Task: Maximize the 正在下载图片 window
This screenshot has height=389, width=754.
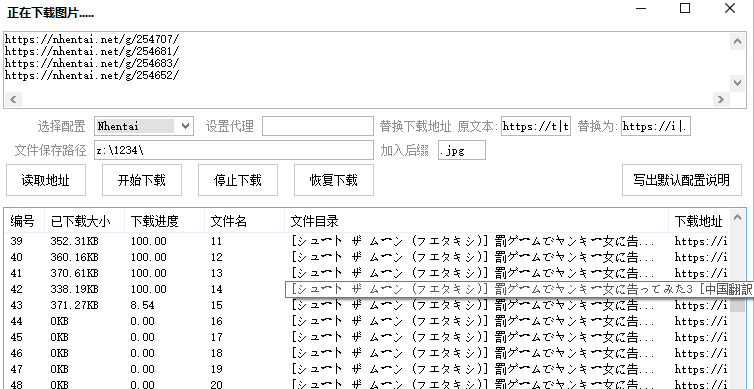Action: click(x=685, y=8)
